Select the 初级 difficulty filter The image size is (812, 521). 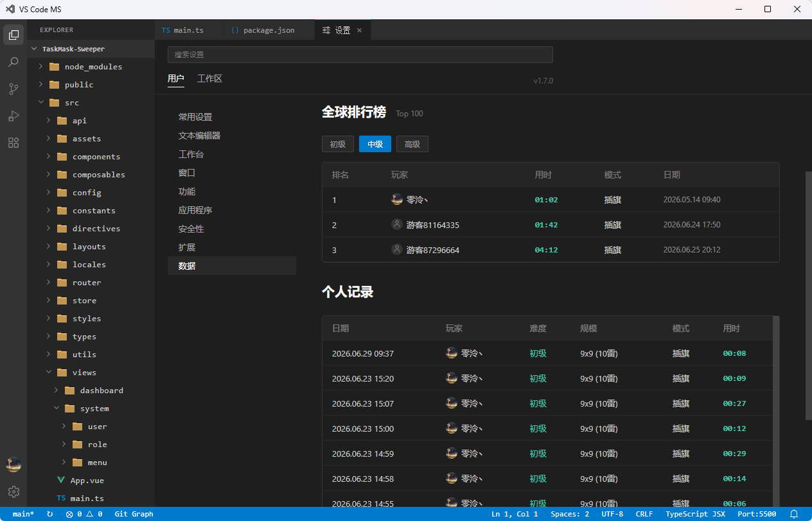[338, 144]
